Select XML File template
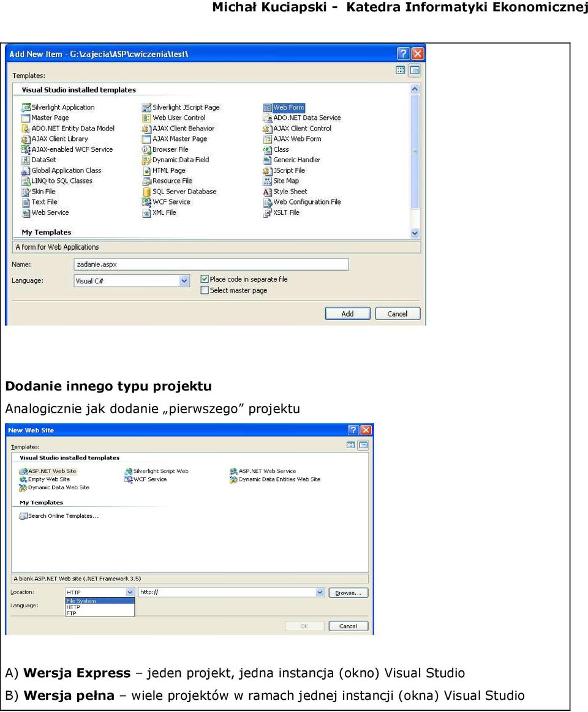The height and width of the screenshot is (712, 588). [159, 212]
